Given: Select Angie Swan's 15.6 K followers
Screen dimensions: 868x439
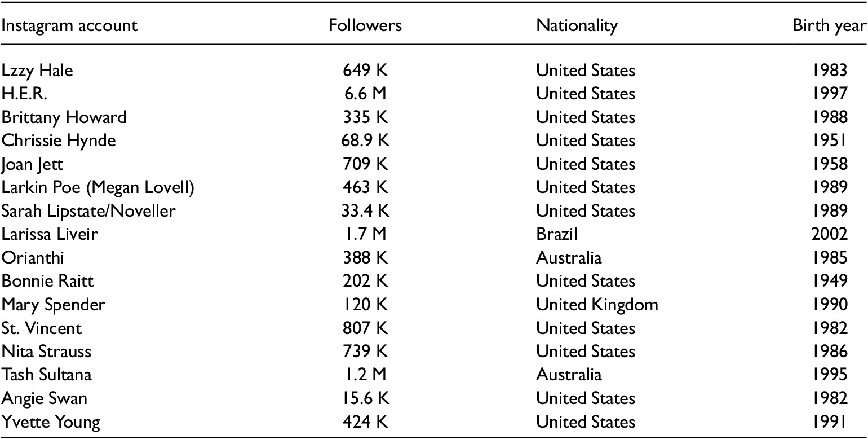Looking at the screenshot, I should 365,398.
